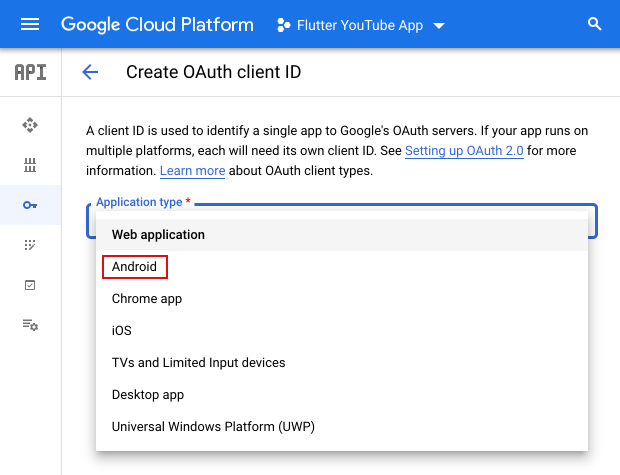Select iOS application type
The image size is (620, 475).
coord(122,331)
